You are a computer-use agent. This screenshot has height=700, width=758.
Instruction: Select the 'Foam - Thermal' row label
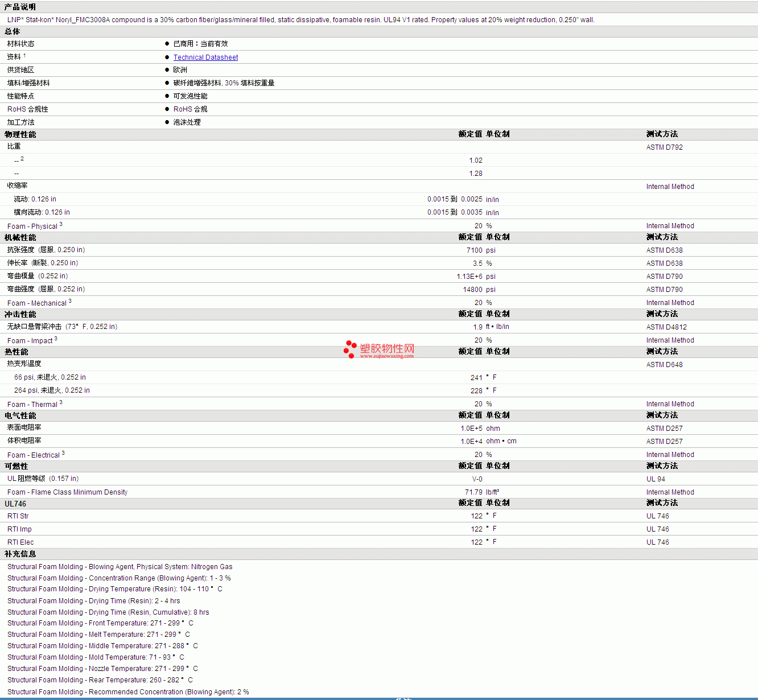pyautogui.click(x=35, y=404)
